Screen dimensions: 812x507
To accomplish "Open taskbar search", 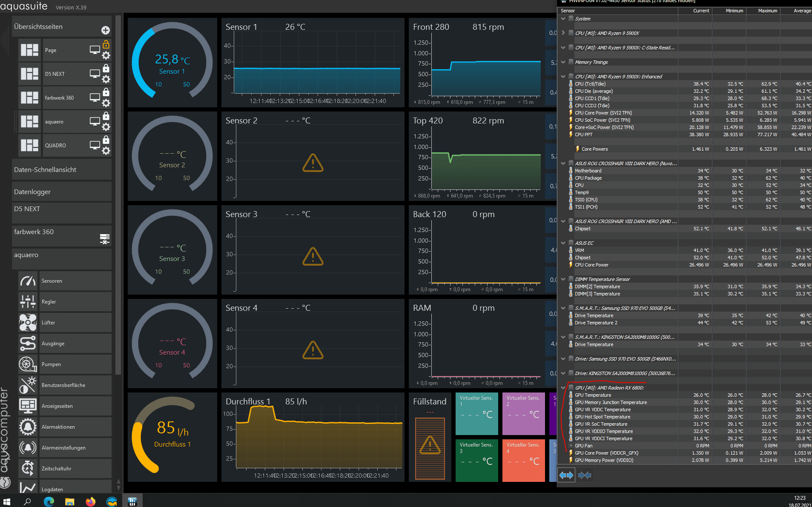I will 27,501.
